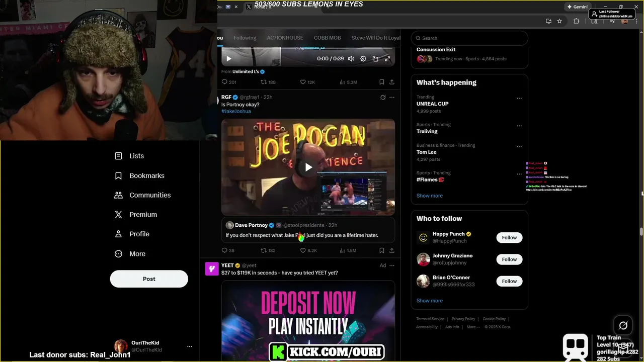Viewport: 644px width, 362px height.
Task: Switch to the COBB MOB tab
Action: tap(328, 38)
